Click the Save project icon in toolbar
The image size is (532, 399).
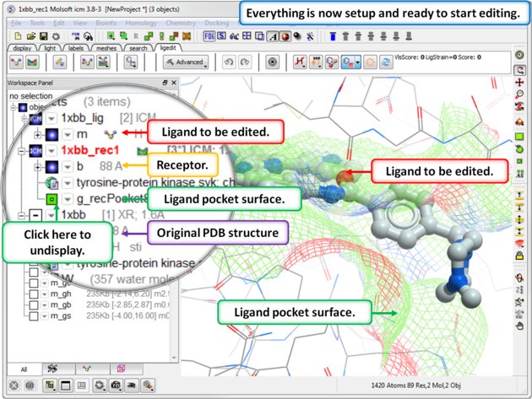[43, 37]
